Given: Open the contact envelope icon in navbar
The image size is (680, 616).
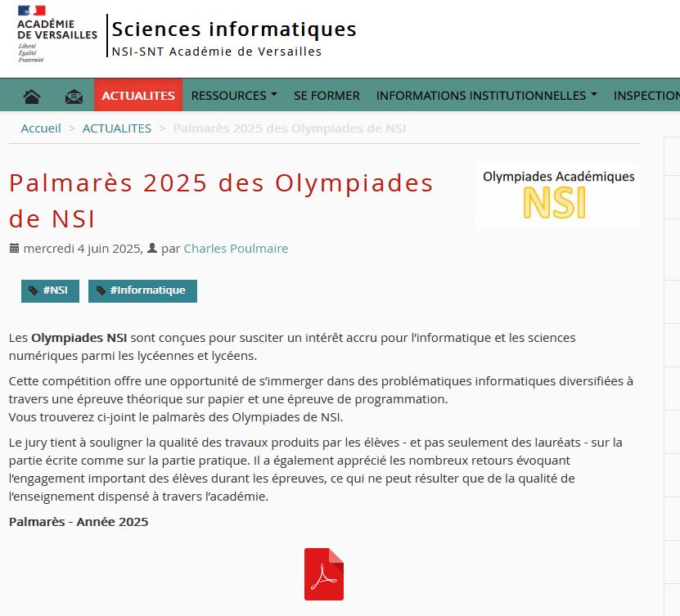Looking at the screenshot, I should tap(74, 96).
